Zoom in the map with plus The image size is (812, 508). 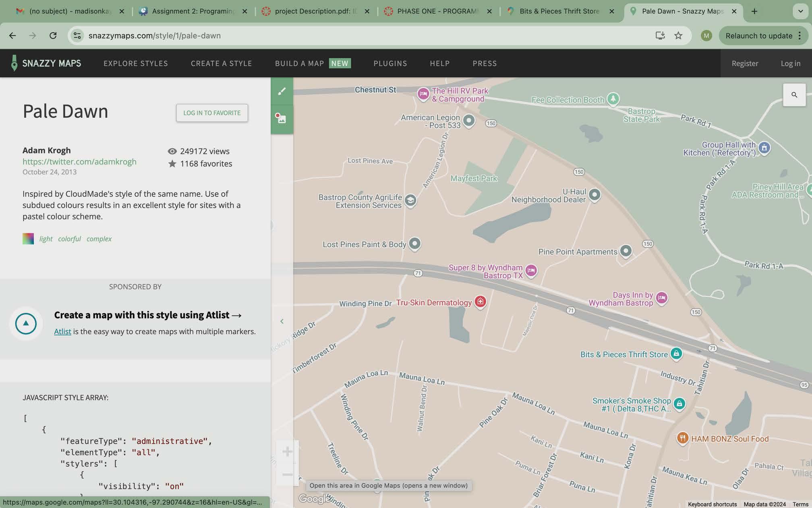[287, 452]
